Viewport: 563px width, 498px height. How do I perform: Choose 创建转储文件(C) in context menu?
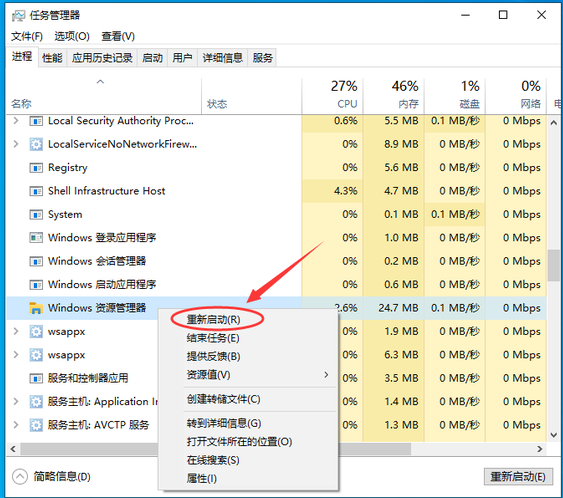click(223, 399)
